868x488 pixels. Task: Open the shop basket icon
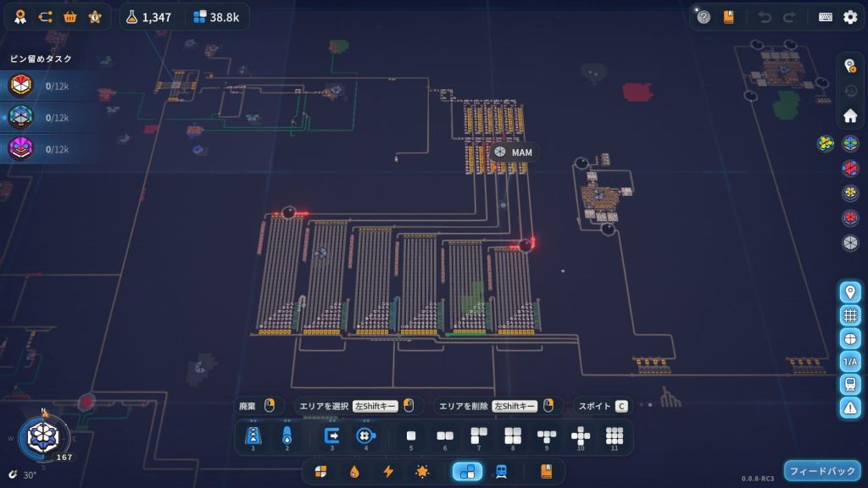pos(70,17)
